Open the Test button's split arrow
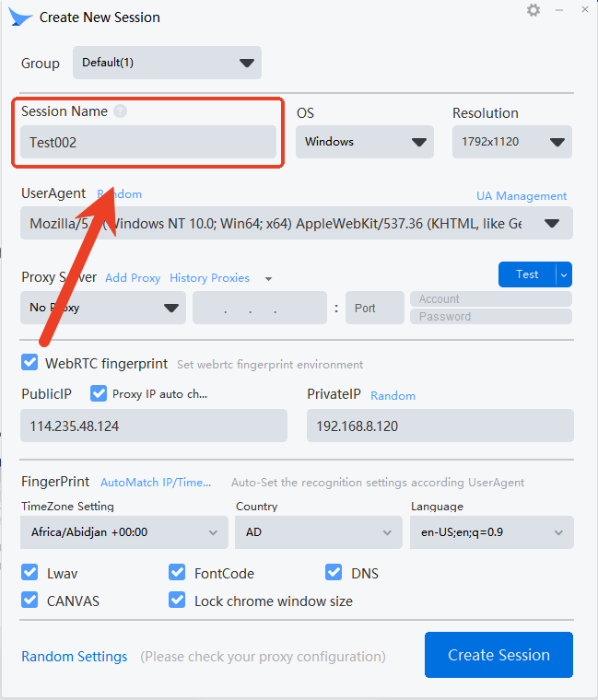 pyautogui.click(x=564, y=274)
